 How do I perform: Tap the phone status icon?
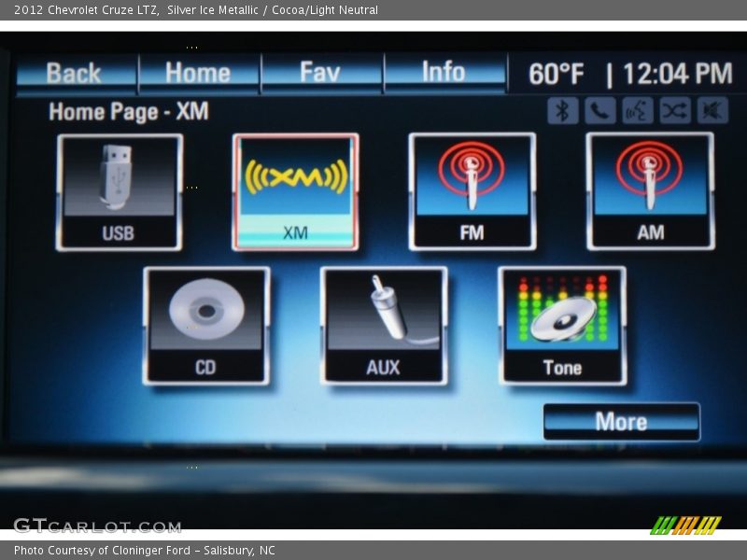pos(599,110)
